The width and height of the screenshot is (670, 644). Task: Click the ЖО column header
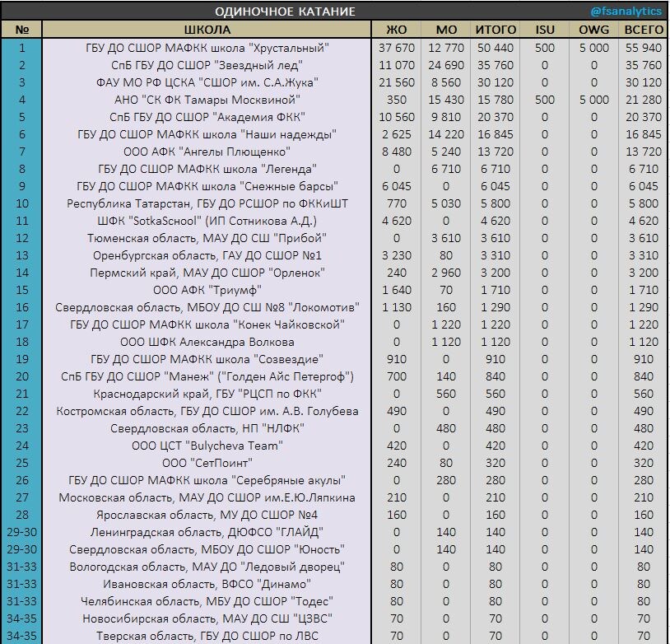coord(397,30)
